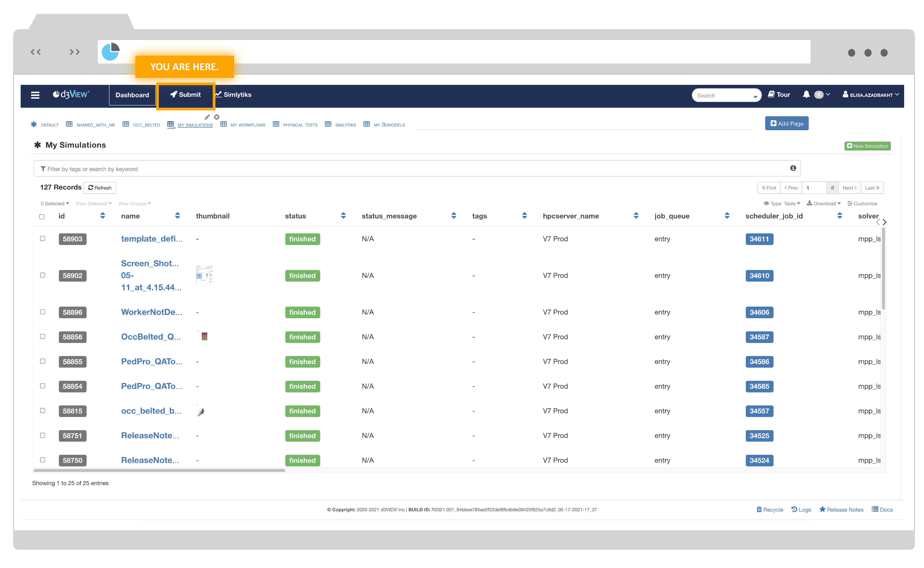This screenshot has width=924, height=568.
Task: Sort by tags column arrows
Action: 524,216
